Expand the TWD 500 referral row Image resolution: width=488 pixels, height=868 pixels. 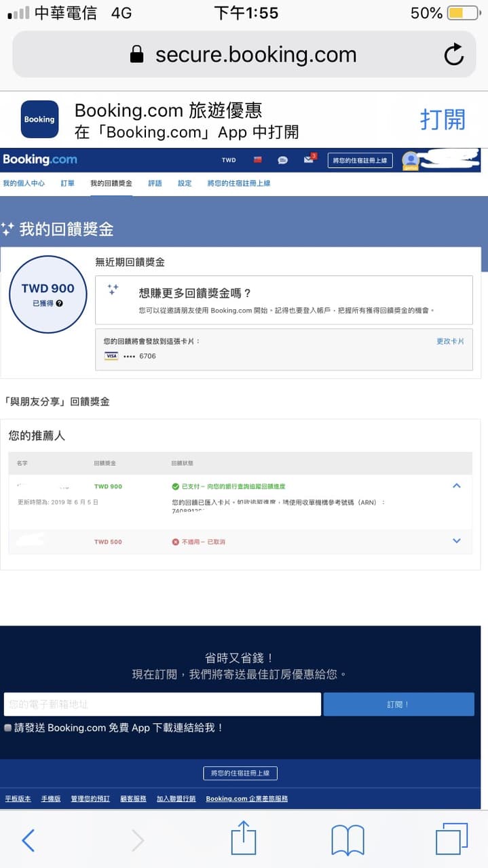457,541
